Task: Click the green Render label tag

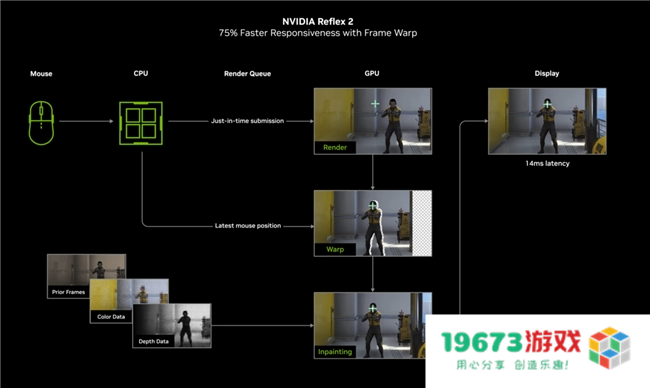Action: click(335, 148)
